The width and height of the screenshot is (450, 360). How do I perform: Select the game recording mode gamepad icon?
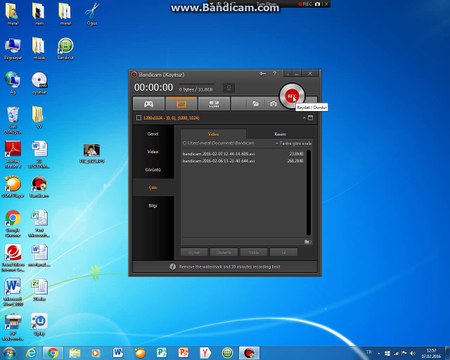click(x=149, y=104)
